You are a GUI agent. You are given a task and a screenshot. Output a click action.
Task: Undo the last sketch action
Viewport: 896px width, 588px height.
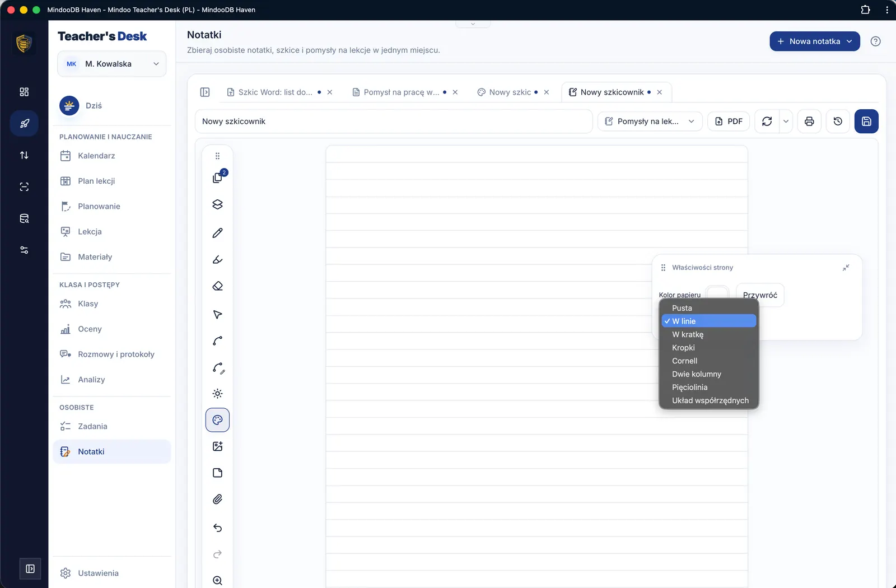tap(218, 528)
